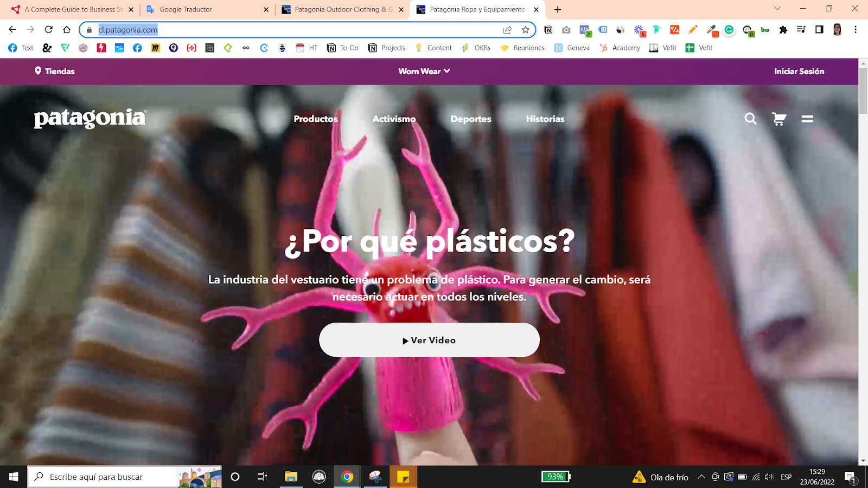Open the Text Facebook bookmark
The width and height of the screenshot is (868, 488).
point(21,48)
